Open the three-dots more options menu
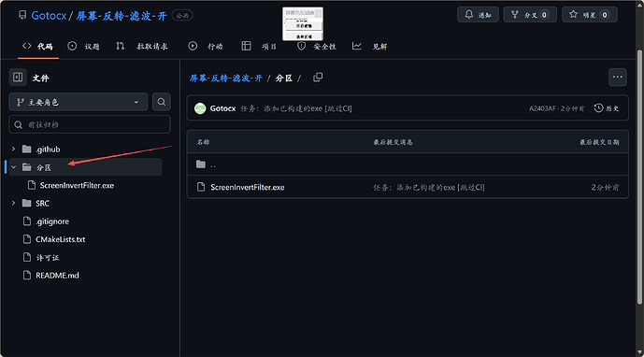644x357 pixels. pyautogui.click(x=617, y=77)
